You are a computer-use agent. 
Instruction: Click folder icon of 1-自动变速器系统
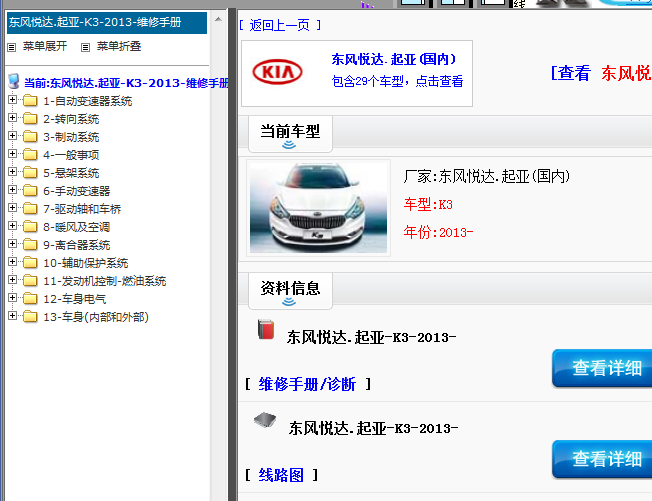click(30, 101)
